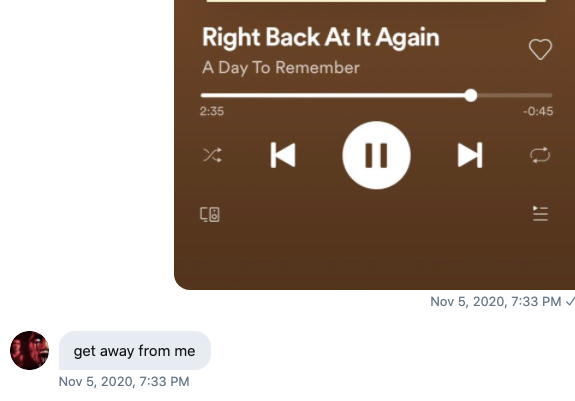Click the message delivered checkmark
575x401 pixels.
pos(570,302)
